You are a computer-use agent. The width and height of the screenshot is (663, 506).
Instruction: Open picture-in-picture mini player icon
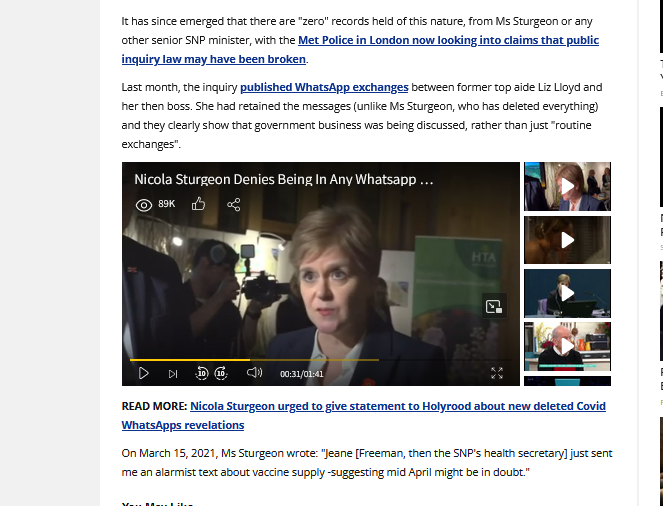[494, 306]
